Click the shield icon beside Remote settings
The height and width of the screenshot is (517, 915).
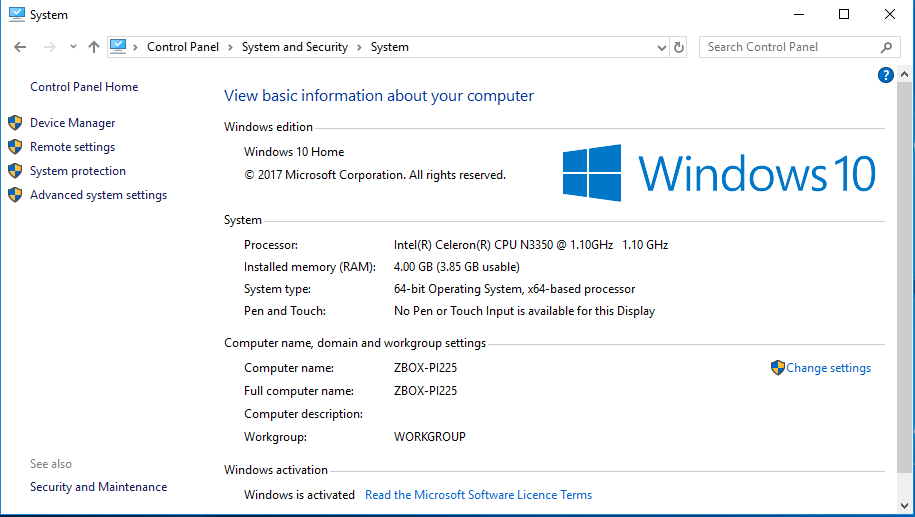pyautogui.click(x=15, y=146)
